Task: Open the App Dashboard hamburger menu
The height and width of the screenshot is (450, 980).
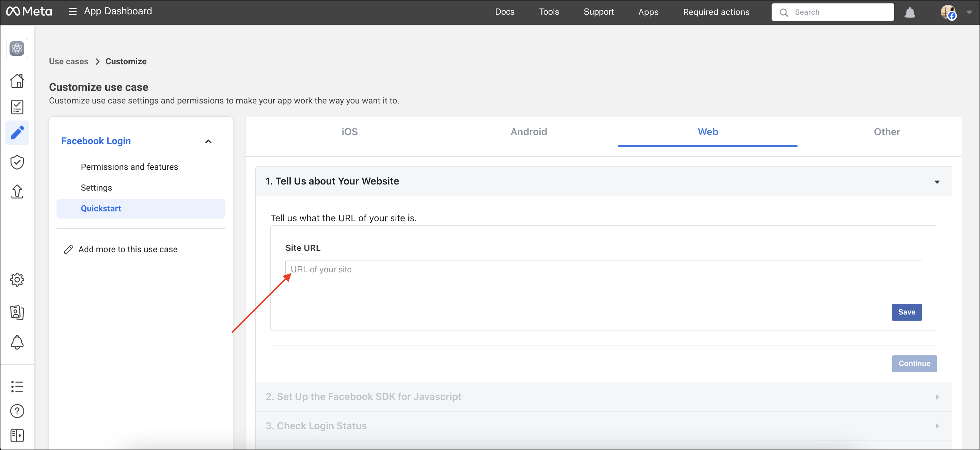Action: pyautogui.click(x=72, y=12)
